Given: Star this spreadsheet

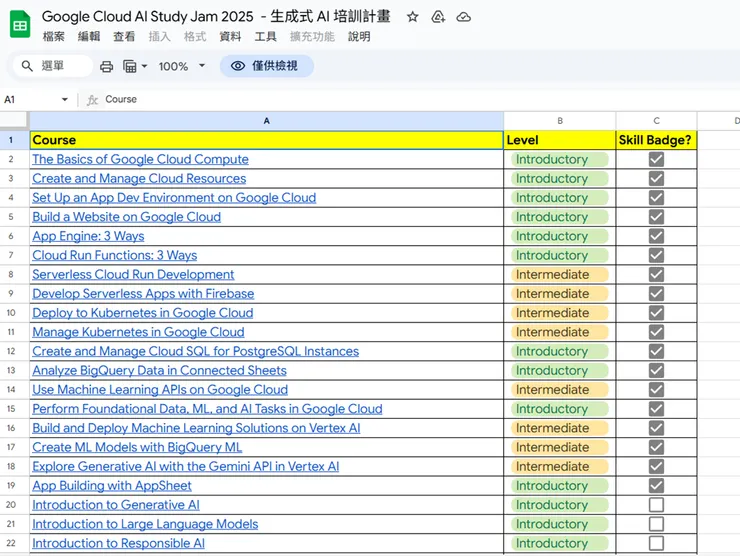Looking at the screenshot, I should tap(412, 17).
